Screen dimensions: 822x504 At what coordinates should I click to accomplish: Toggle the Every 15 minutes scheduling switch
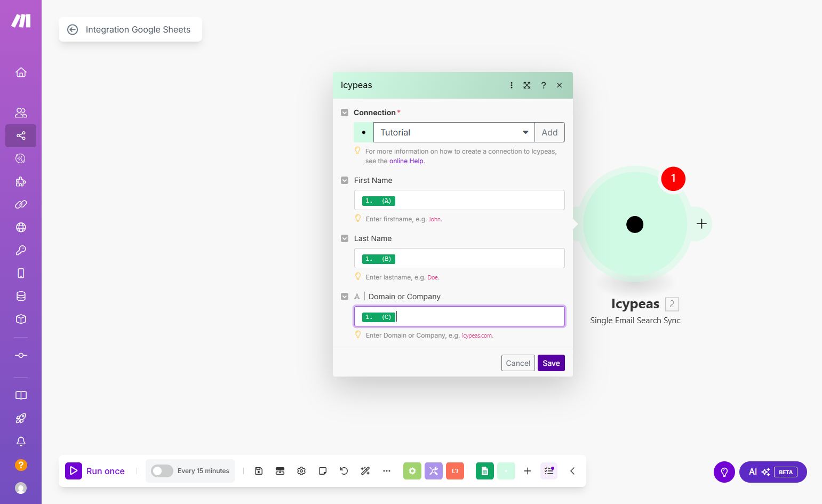click(162, 471)
